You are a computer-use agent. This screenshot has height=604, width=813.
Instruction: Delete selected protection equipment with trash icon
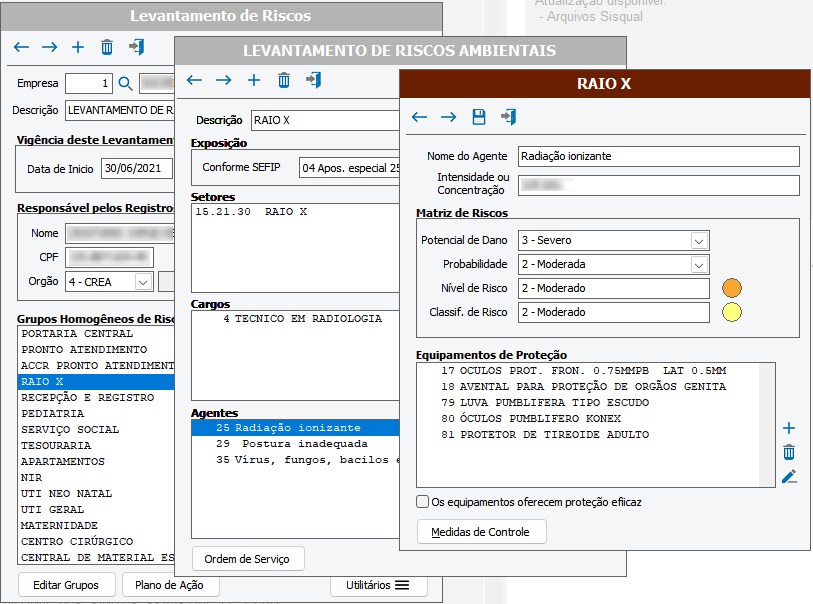click(x=789, y=452)
